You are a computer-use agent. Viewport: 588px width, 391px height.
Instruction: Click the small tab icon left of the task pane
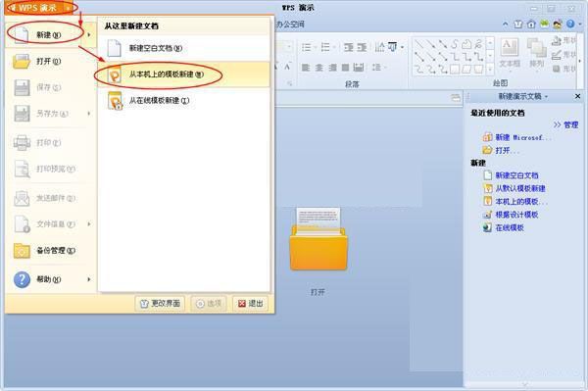coord(456,98)
